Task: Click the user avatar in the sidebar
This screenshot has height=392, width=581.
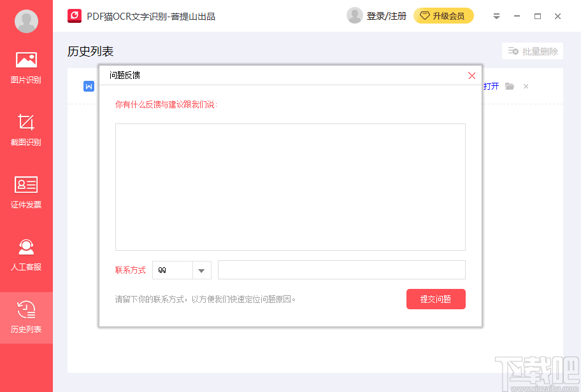Action: [x=26, y=21]
